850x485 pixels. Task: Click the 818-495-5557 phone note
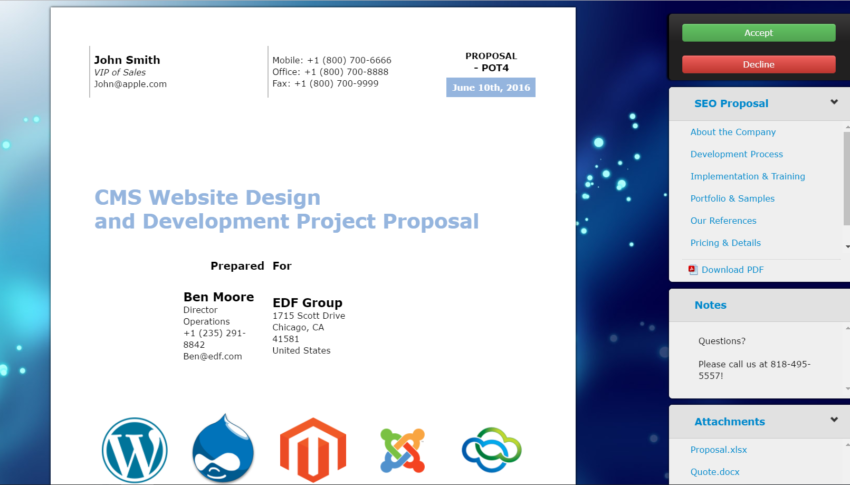tap(754, 370)
